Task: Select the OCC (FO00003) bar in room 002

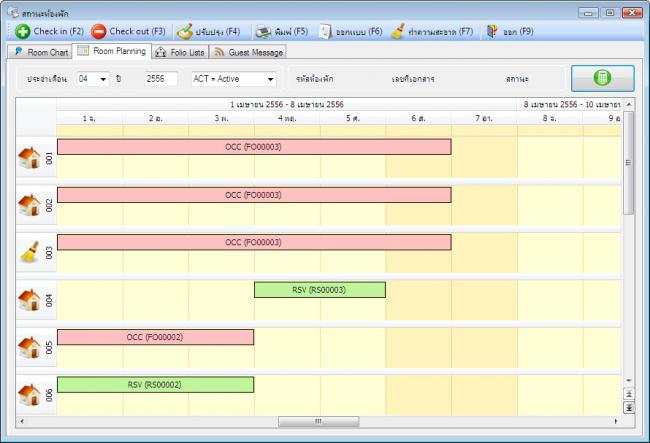Action: click(x=254, y=195)
